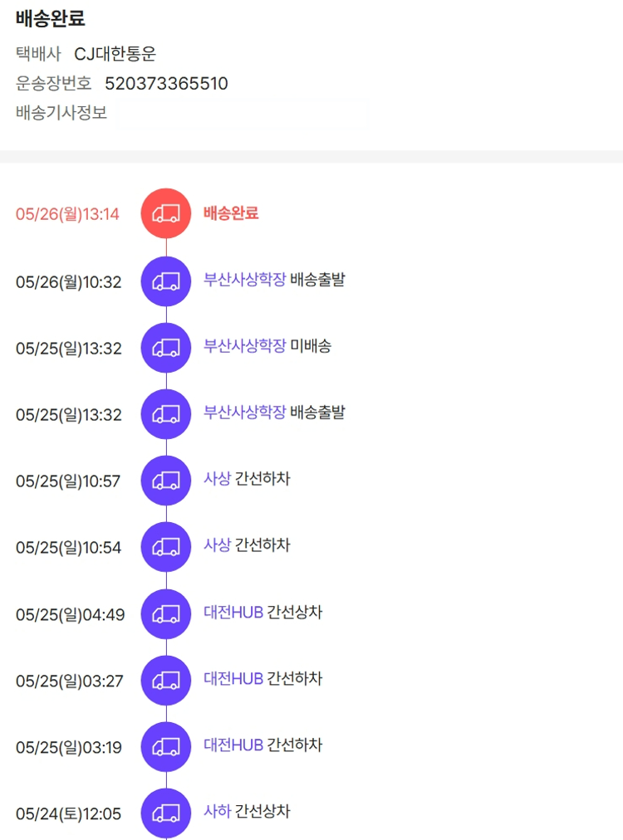Click truck icon for 05/26 10:32 배송출발
623x840 pixels.
[166, 281]
